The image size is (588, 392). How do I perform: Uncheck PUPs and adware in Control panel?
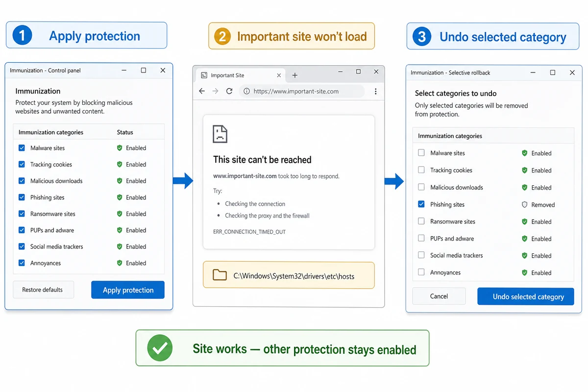tap(22, 230)
